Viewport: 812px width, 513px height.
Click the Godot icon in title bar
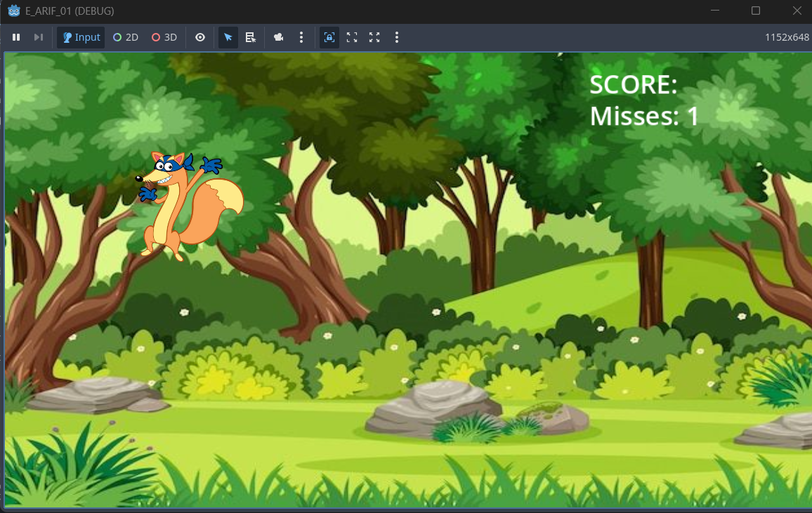14,11
